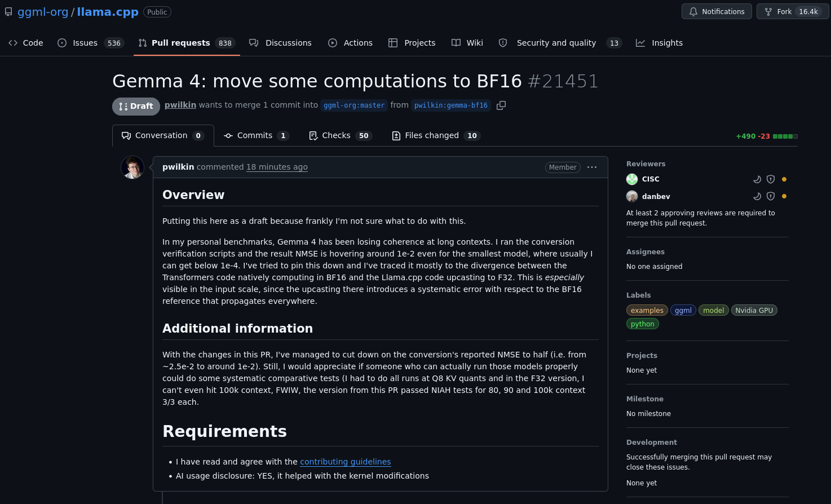The height and width of the screenshot is (504, 831).
Task: Switch to the Code tab
Action: point(26,43)
